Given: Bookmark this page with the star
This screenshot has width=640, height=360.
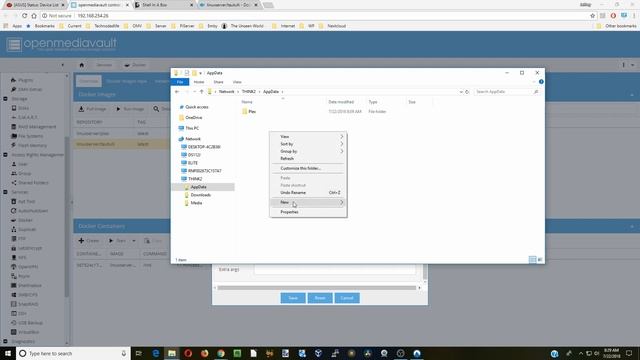Looking at the screenshot, I should click(592, 16).
